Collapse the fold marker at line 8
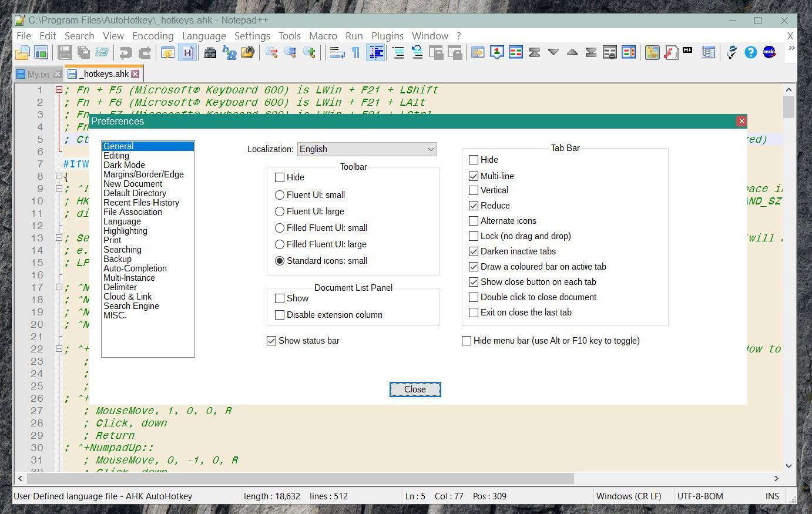 click(x=59, y=176)
